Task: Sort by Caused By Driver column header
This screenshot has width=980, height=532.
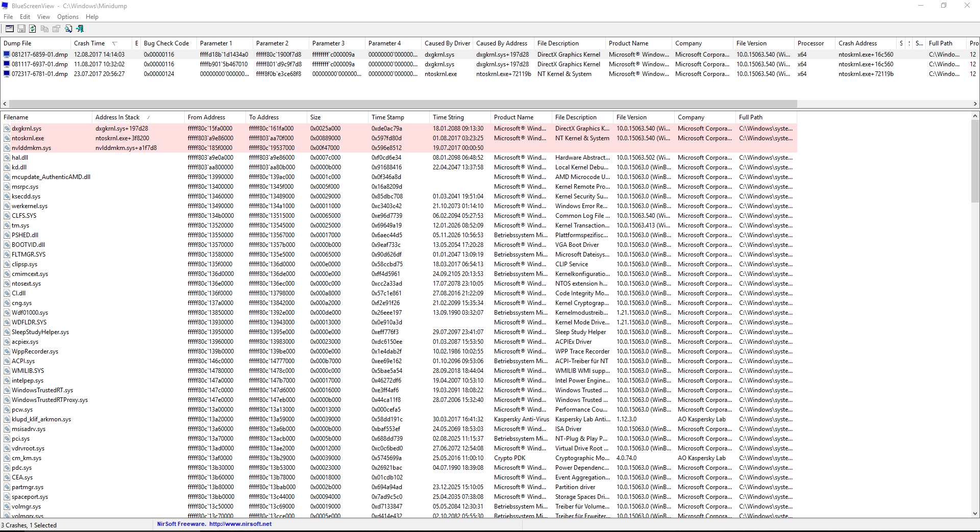Action: coord(447,43)
